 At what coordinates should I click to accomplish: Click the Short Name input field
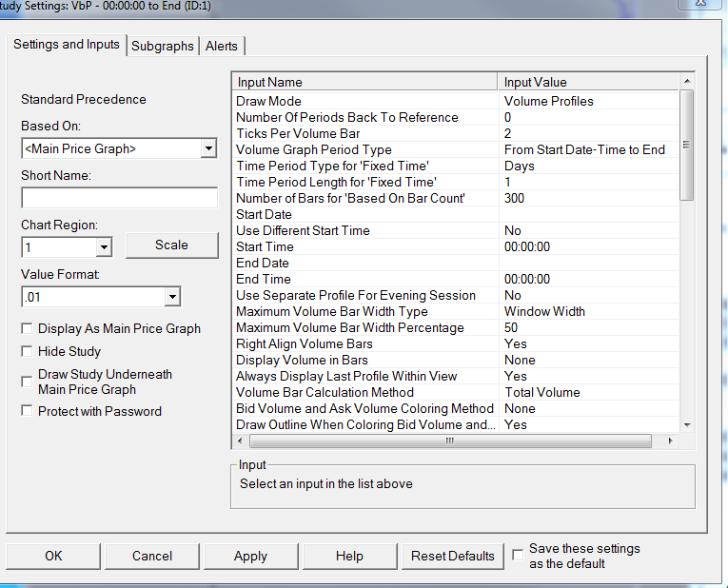point(119,198)
